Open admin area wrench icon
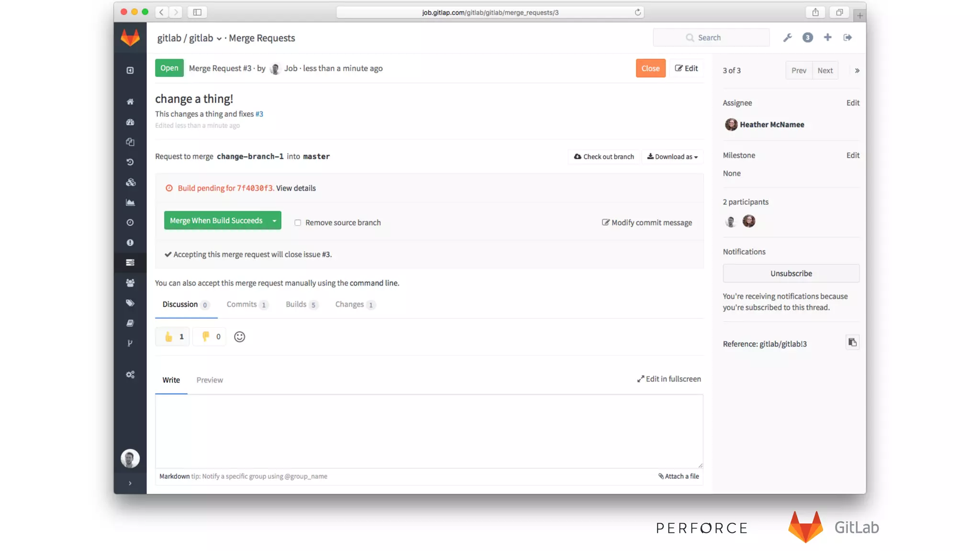The height and width of the screenshot is (551, 980). point(787,37)
